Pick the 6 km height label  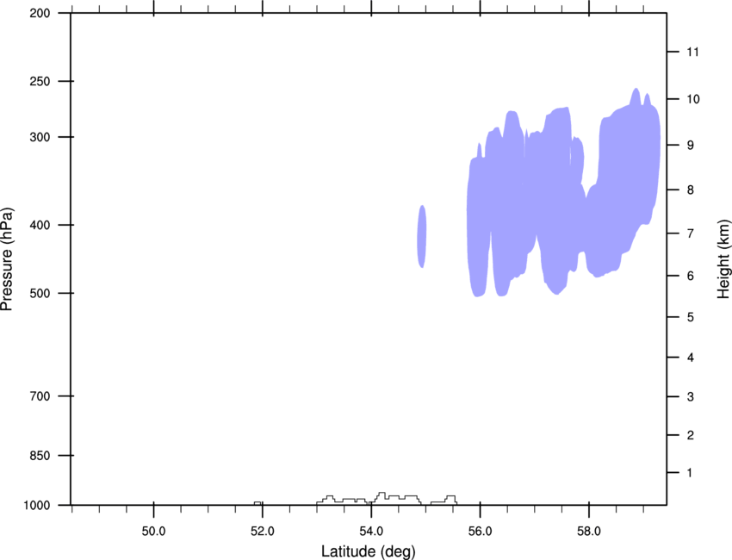click(x=691, y=276)
